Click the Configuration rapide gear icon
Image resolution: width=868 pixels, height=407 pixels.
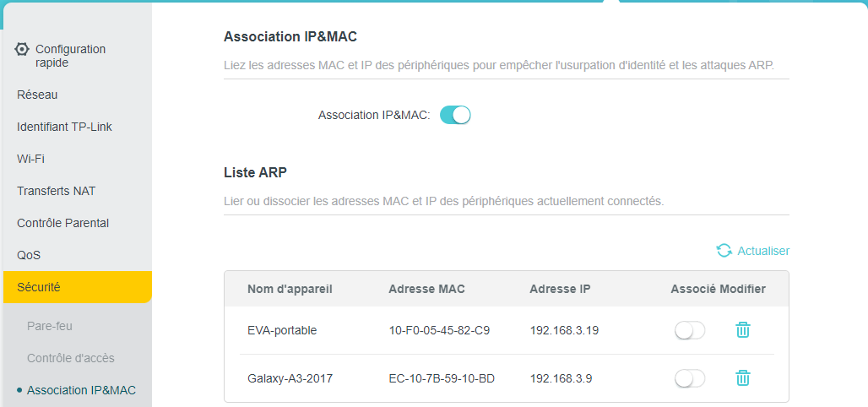[x=23, y=49]
